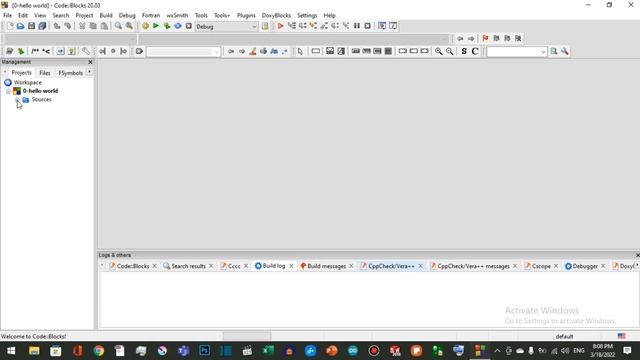Open Chrome from the Windows taskbar
640x360 pixels.
pos(98,351)
